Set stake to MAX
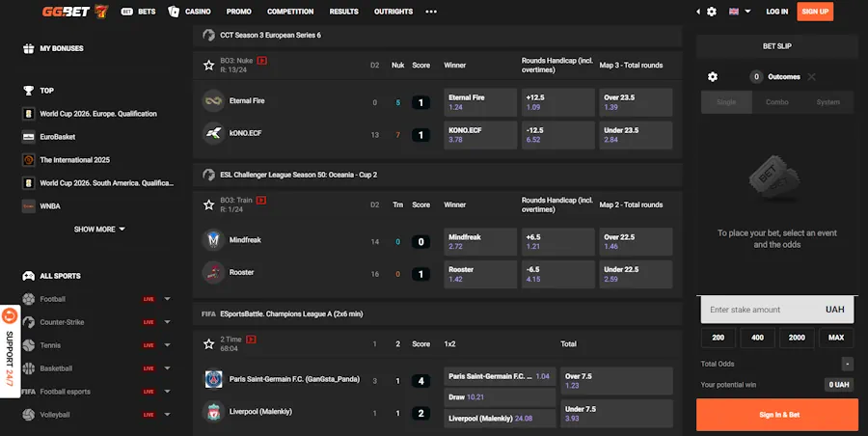Image resolution: width=868 pixels, height=436 pixels. (836, 338)
